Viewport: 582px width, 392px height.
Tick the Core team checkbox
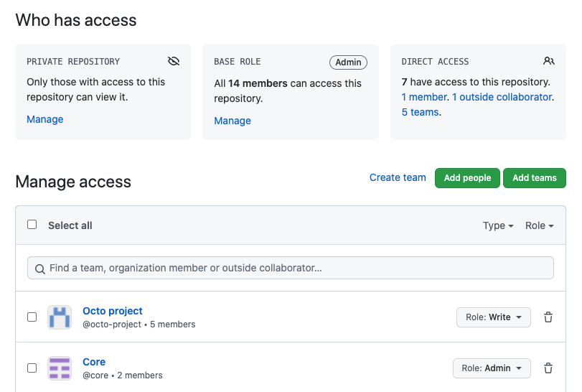pyautogui.click(x=32, y=368)
